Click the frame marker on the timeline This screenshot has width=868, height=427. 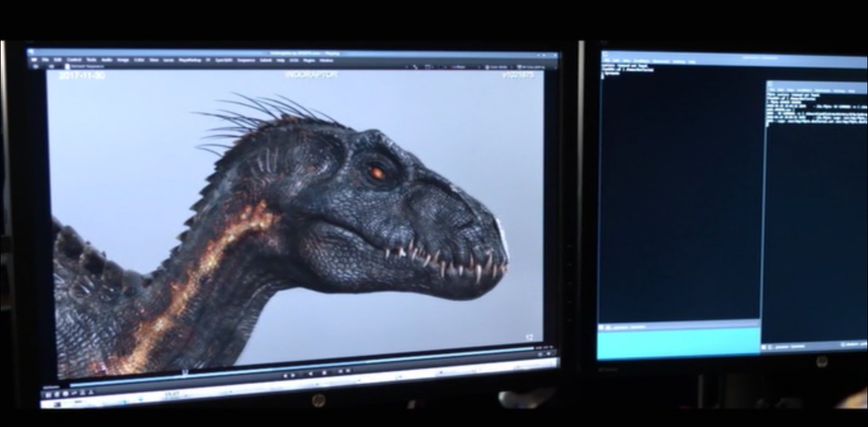tap(185, 372)
